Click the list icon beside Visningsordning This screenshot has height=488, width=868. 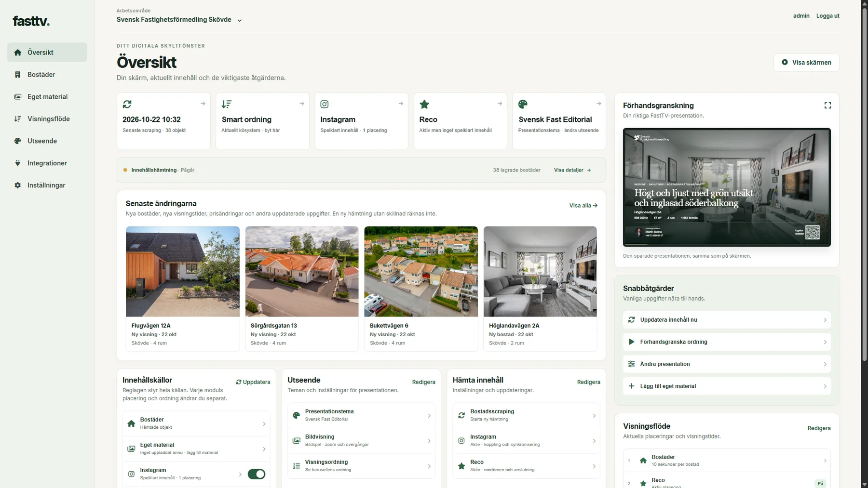point(297,466)
